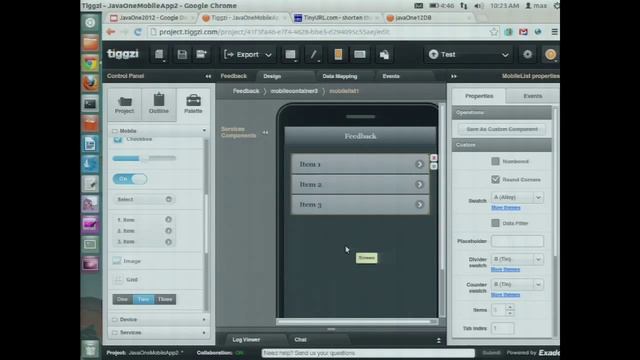Select the Grid component in palette

point(126,280)
